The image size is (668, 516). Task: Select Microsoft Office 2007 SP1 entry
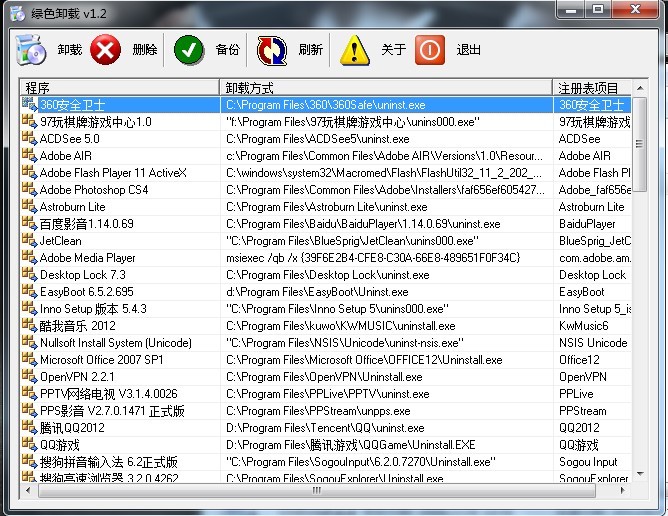click(x=101, y=360)
